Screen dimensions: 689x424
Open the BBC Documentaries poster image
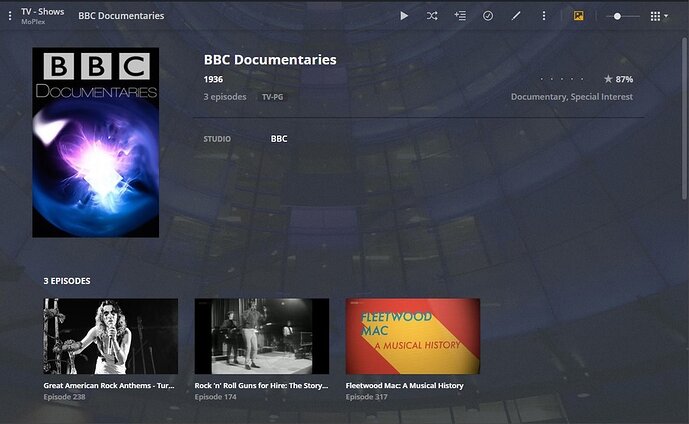pos(95,142)
